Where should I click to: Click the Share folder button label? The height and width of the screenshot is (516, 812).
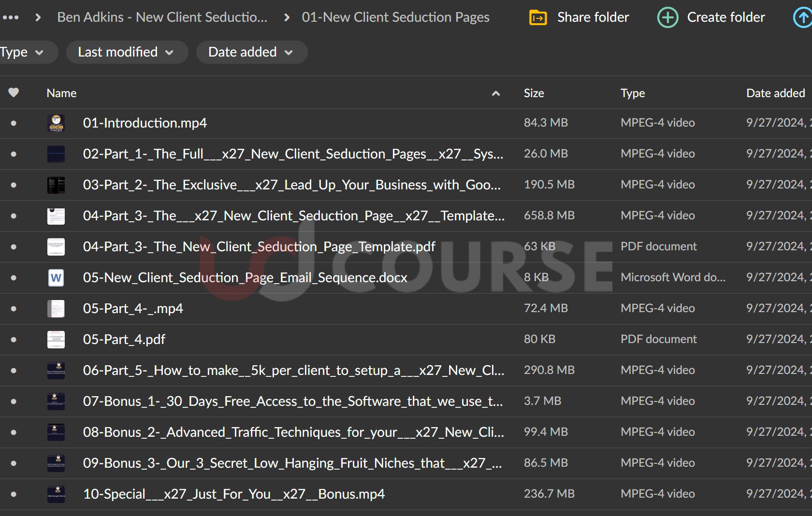593,17
